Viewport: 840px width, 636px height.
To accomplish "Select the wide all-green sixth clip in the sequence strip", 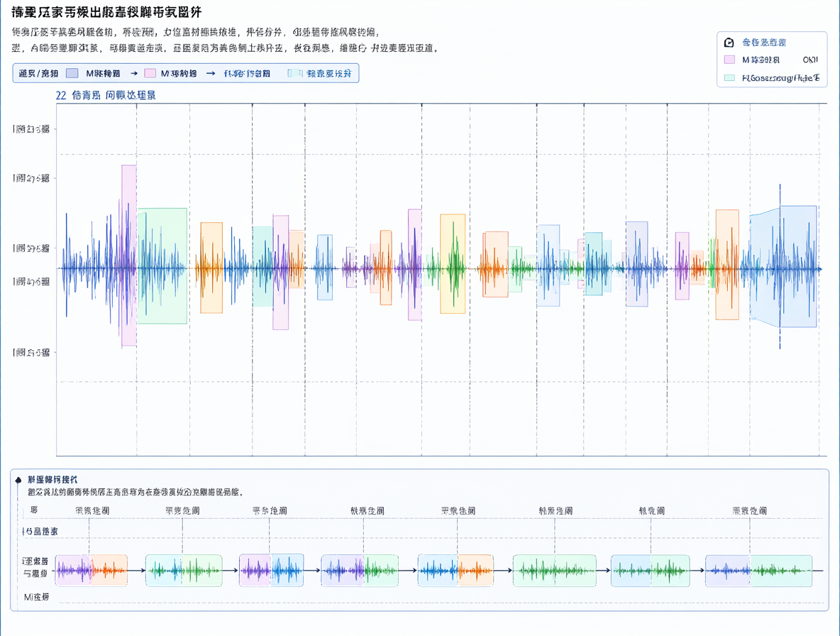I will (555, 571).
